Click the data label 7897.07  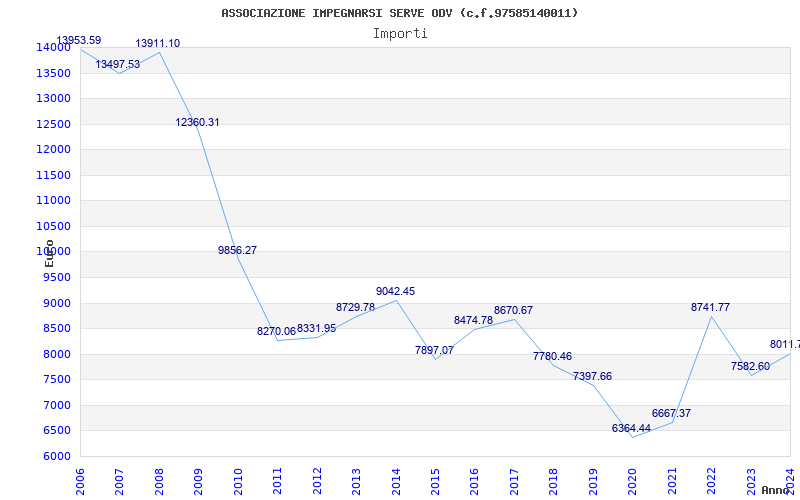(434, 351)
